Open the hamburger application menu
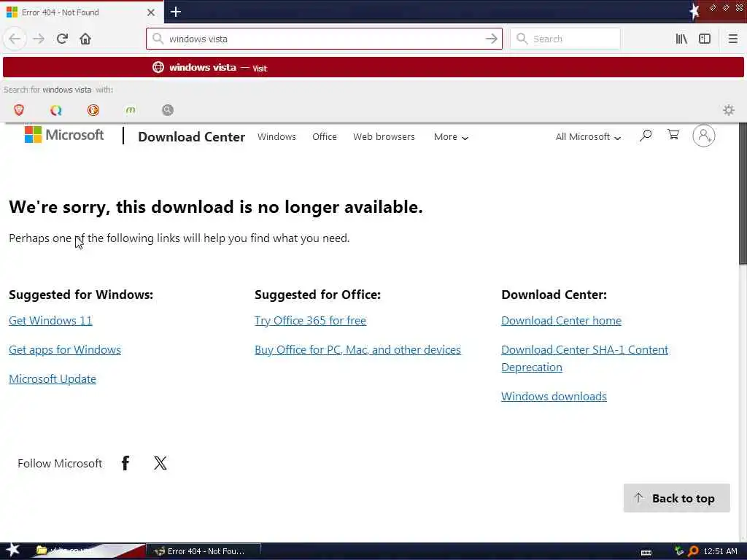Image resolution: width=747 pixels, height=560 pixels. point(732,39)
